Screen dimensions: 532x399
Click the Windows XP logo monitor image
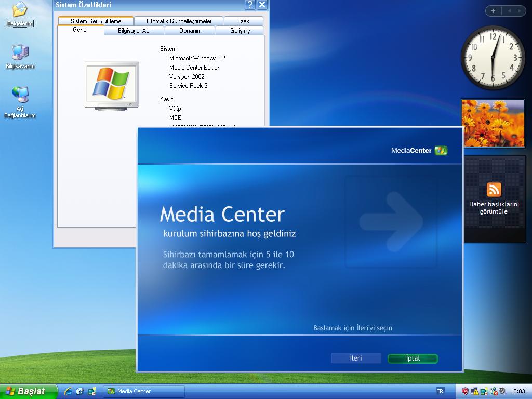(112, 86)
